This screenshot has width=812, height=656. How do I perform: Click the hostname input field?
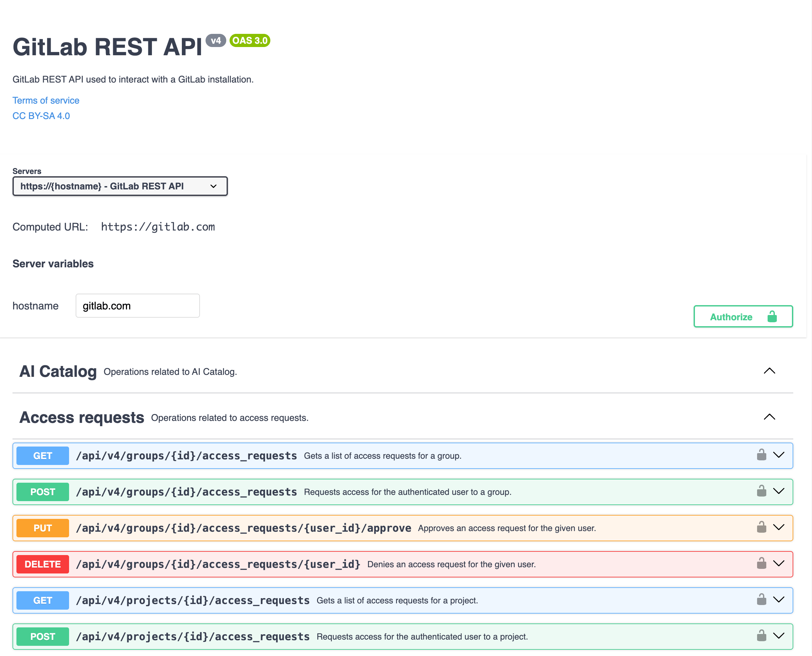click(x=137, y=306)
